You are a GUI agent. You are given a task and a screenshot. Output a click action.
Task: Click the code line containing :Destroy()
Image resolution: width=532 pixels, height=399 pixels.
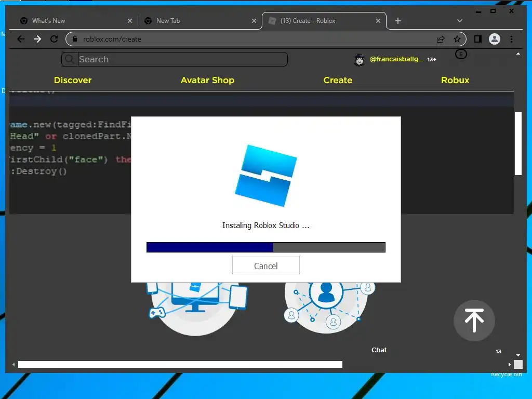pyautogui.click(x=38, y=171)
